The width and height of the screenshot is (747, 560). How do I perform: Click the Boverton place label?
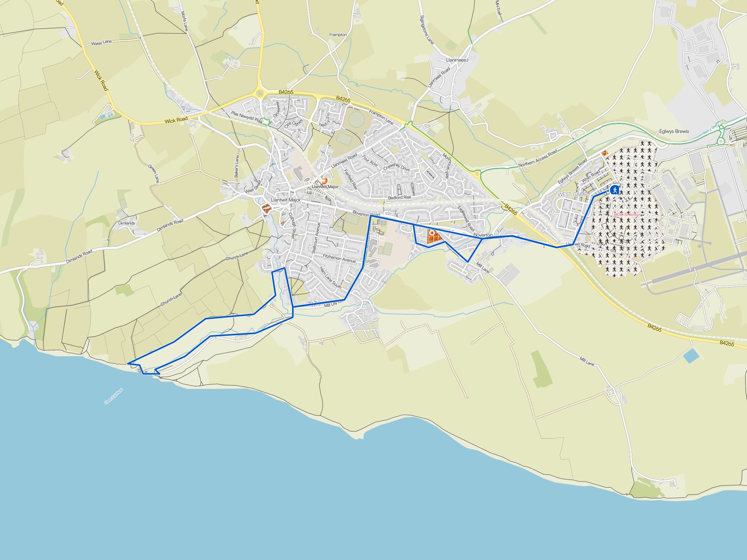click(483, 235)
